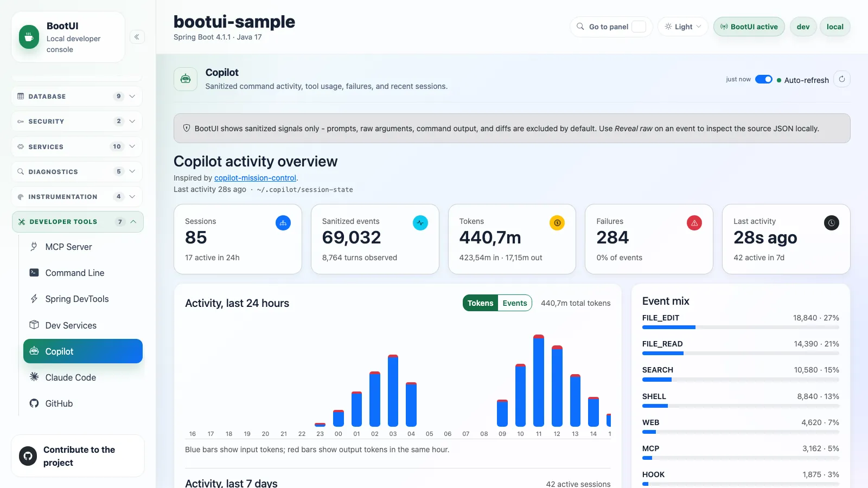Switch the activity chart to Events
Screen dimensions: 868x488
click(x=515, y=303)
